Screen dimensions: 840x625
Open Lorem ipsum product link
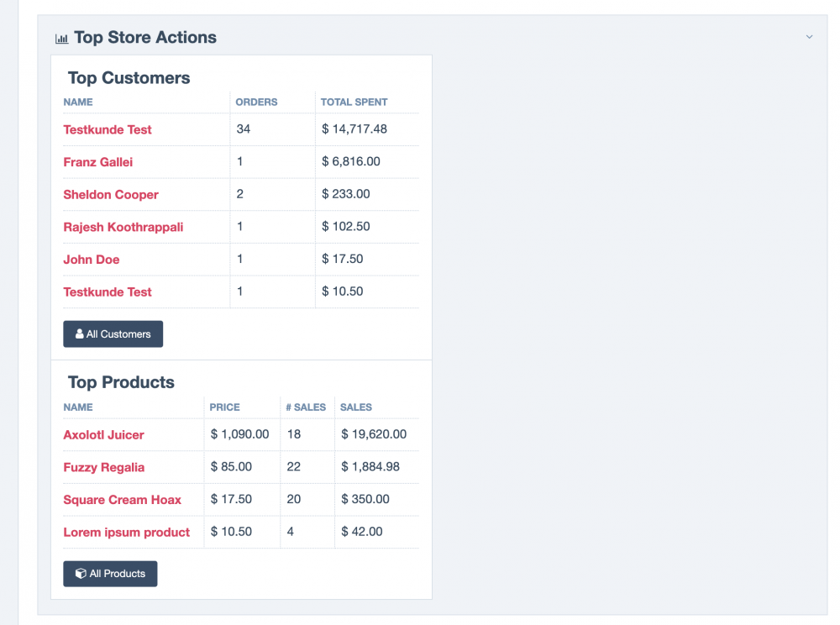pyautogui.click(x=127, y=533)
